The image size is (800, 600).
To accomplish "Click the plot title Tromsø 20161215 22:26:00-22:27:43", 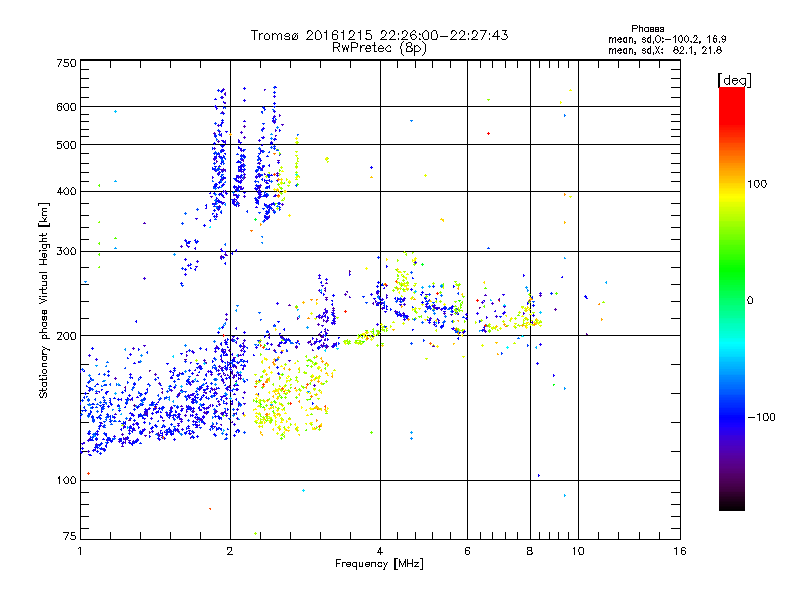I will tap(379, 35).
